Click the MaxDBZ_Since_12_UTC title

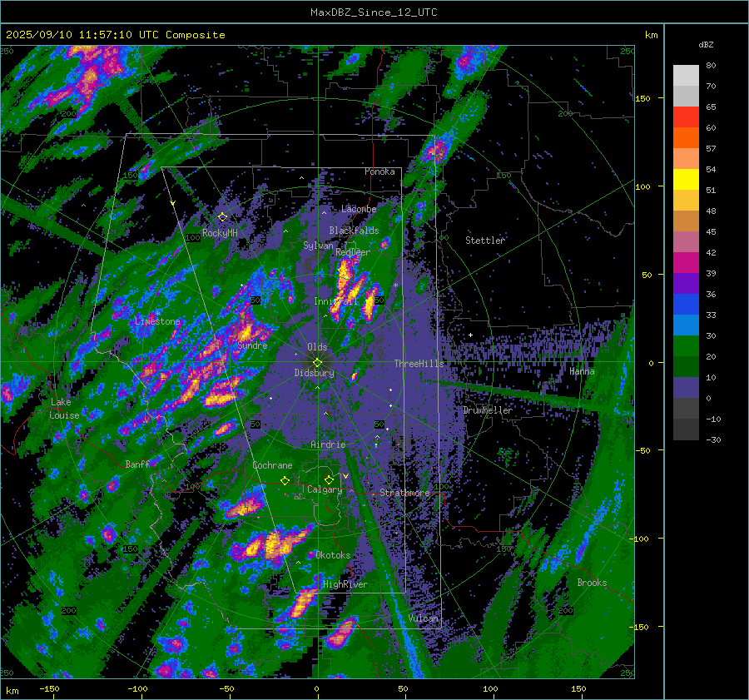pyautogui.click(x=374, y=12)
